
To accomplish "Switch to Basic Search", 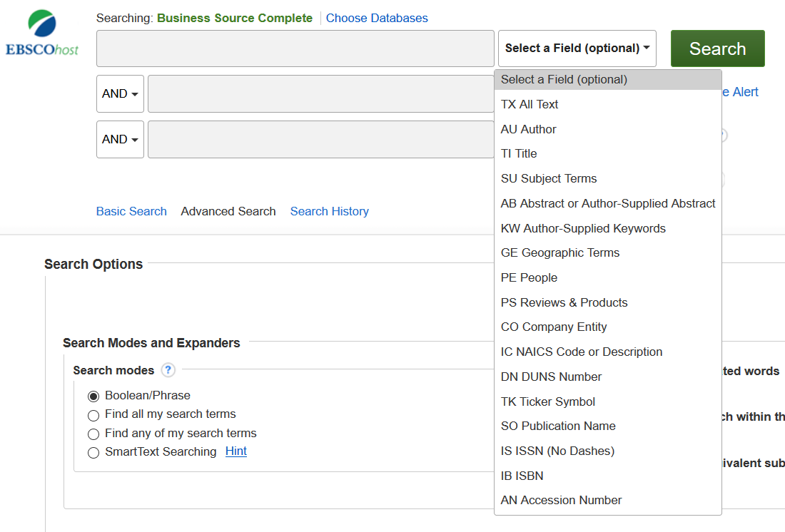I will tap(131, 211).
